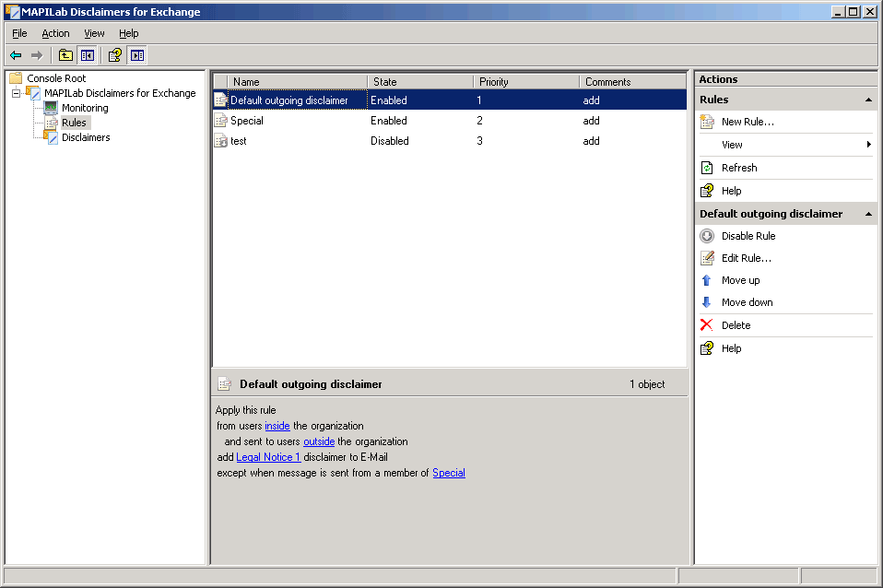Collapse the Rules section in Actions pane
Image resolution: width=883 pixels, height=588 pixels.
pos(868,100)
